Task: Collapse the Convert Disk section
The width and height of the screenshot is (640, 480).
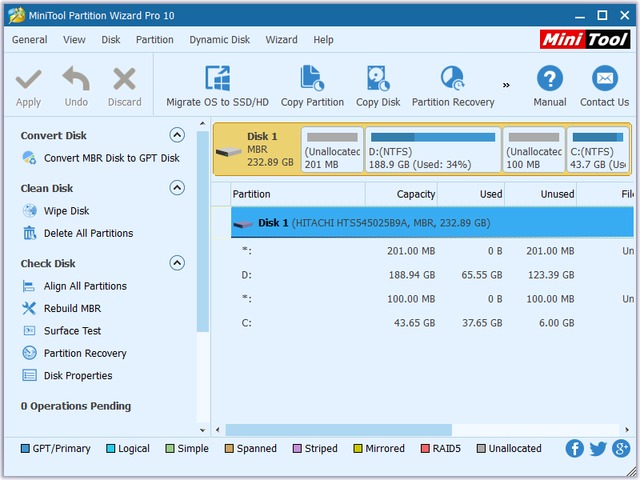Action: click(177, 135)
